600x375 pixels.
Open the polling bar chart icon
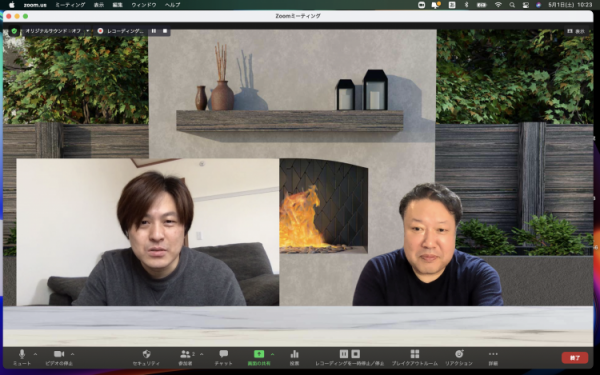click(x=294, y=354)
